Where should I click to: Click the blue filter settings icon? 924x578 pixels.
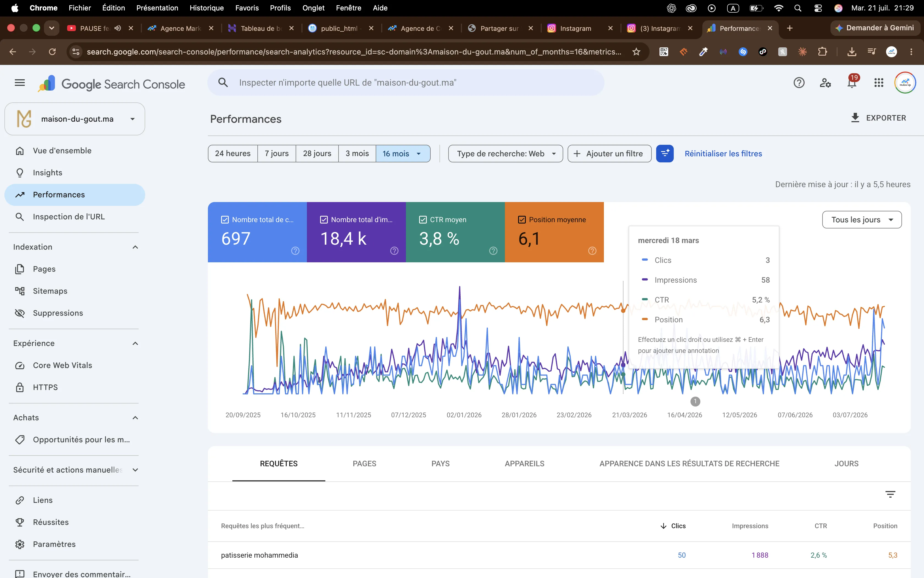[x=665, y=153]
